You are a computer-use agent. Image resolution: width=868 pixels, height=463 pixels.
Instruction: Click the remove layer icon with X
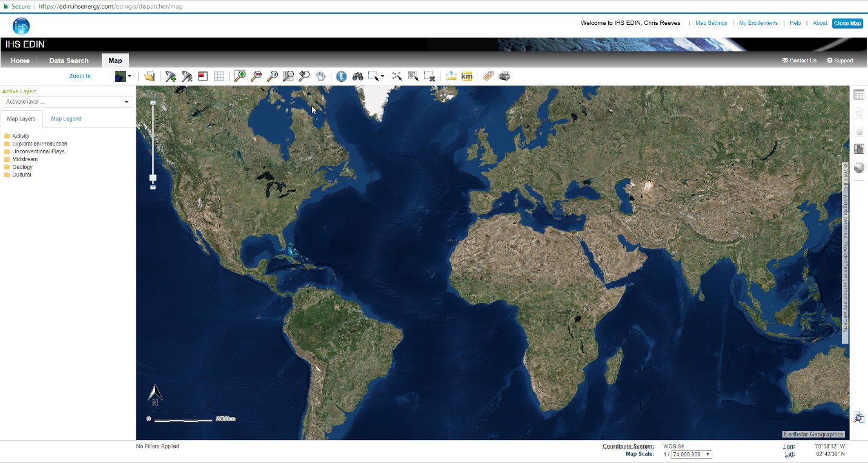pyautogui.click(x=187, y=76)
